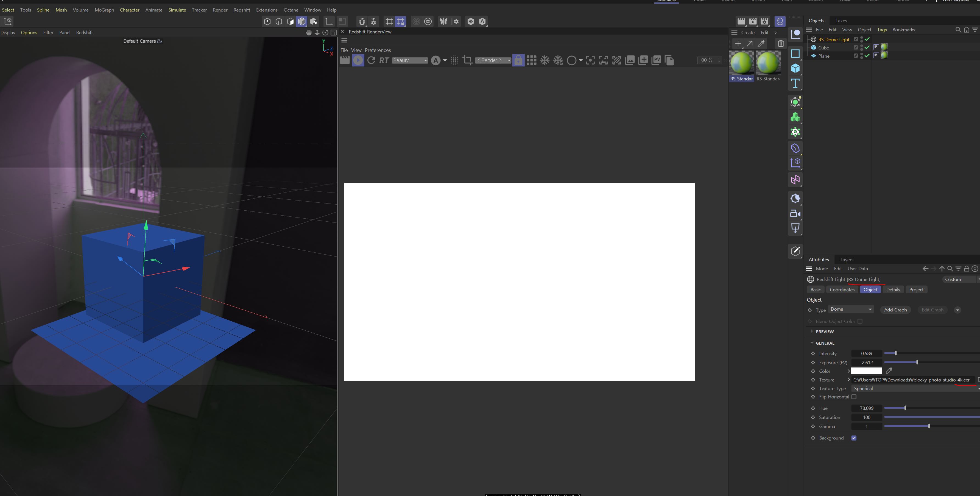Viewport: 980px width, 496px height.
Task: Open the Simulate menu
Action: pos(177,10)
